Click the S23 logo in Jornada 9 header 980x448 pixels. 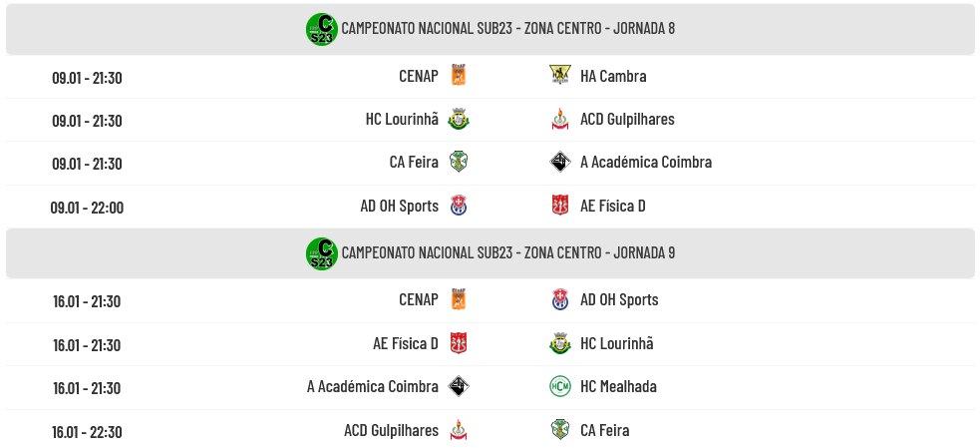click(x=321, y=253)
